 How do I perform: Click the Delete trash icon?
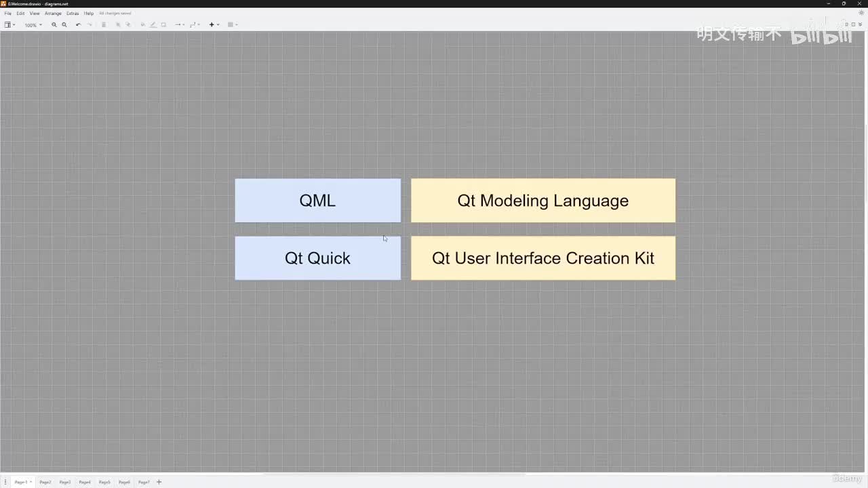click(x=104, y=25)
